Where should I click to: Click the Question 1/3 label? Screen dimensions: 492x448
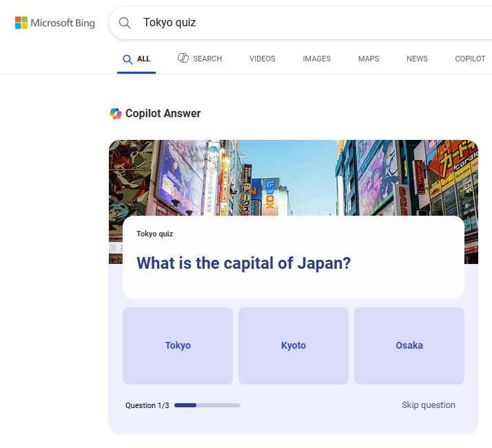(x=147, y=405)
